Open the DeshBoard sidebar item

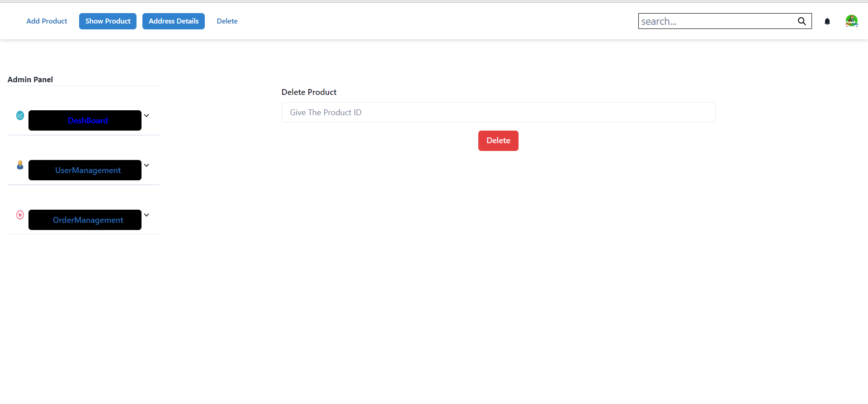point(85,121)
